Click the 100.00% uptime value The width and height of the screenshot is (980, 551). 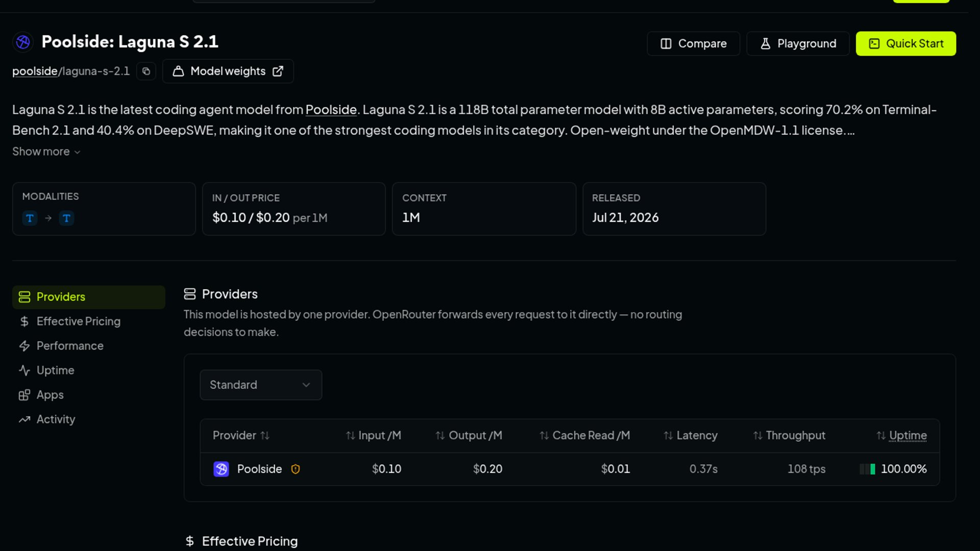904,469
